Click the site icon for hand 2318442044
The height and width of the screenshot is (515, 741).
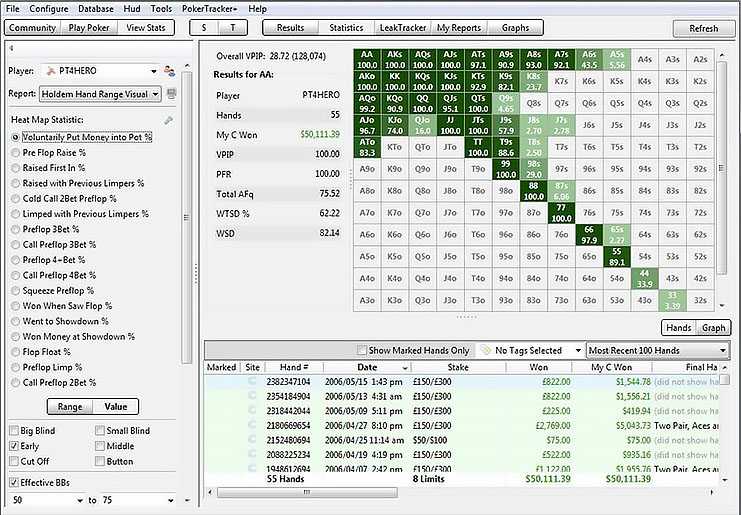click(x=252, y=411)
